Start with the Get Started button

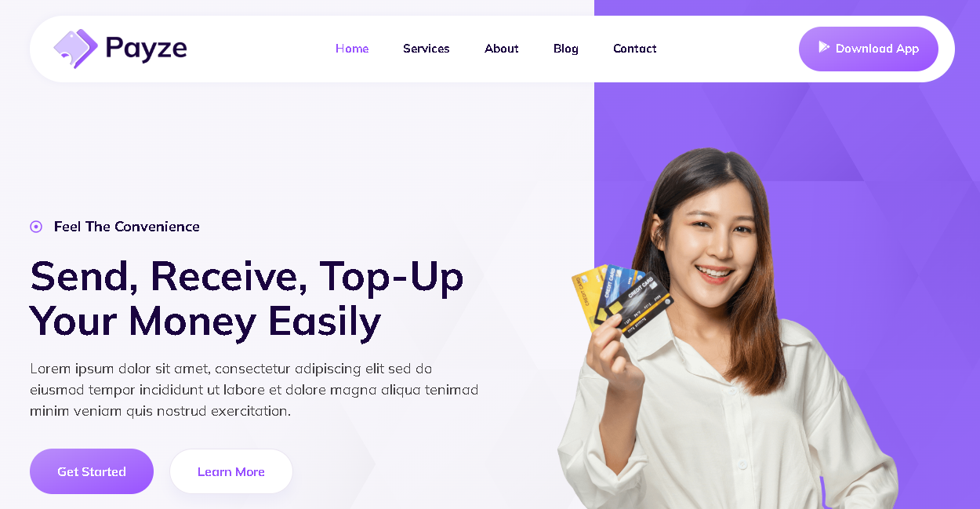point(92,471)
